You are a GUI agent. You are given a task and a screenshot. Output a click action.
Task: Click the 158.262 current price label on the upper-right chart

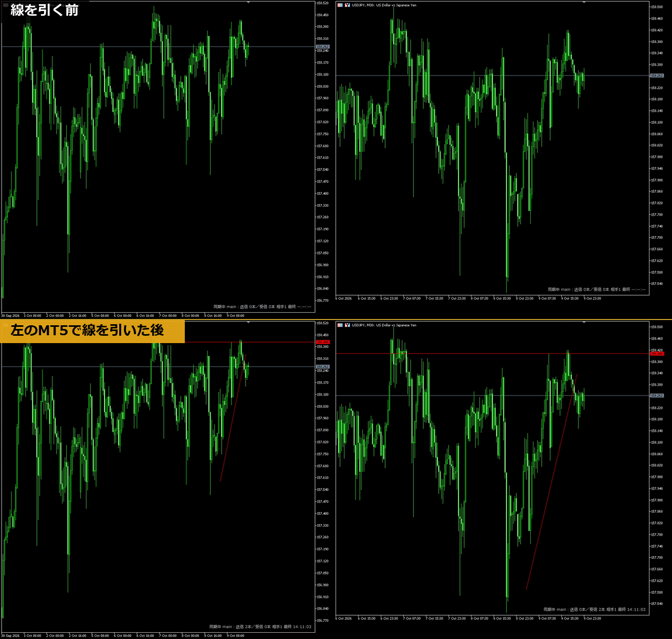pos(657,76)
